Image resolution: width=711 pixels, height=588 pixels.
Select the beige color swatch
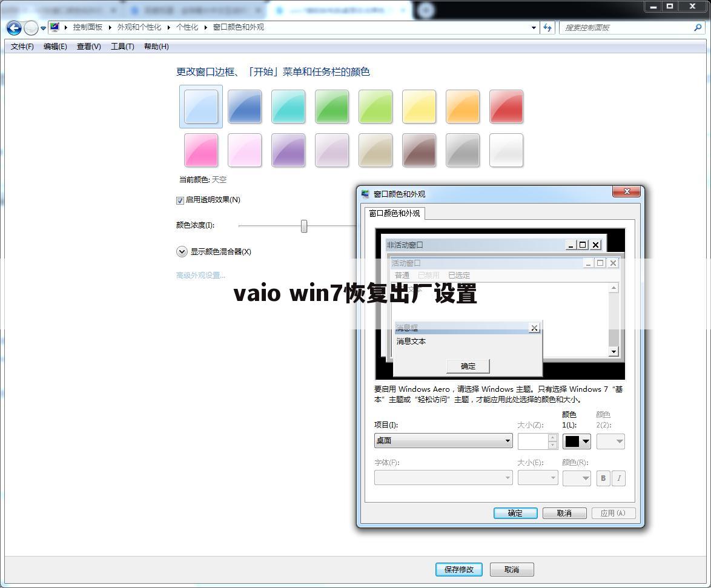(375, 150)
